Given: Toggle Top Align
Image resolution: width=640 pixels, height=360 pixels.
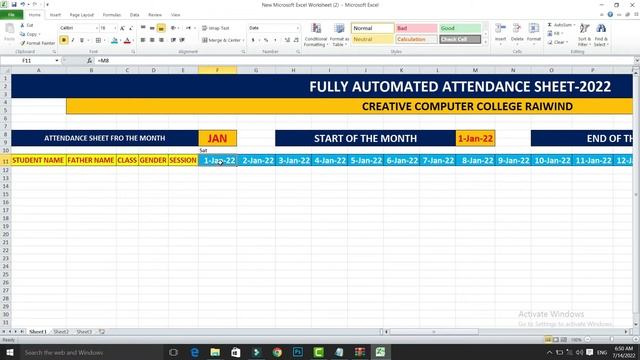Looking at the screenshot, I should (x=143, y=28).
